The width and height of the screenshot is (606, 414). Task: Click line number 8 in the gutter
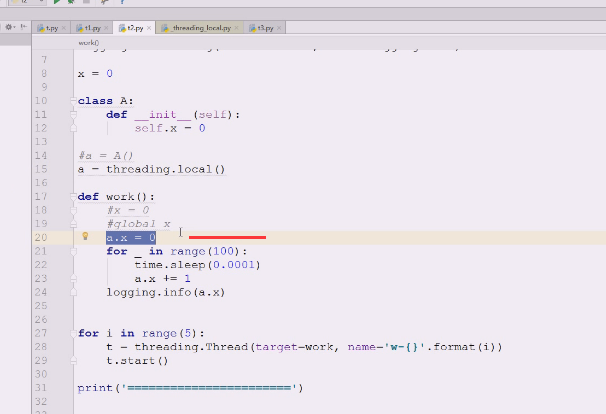tap(44, 73)
